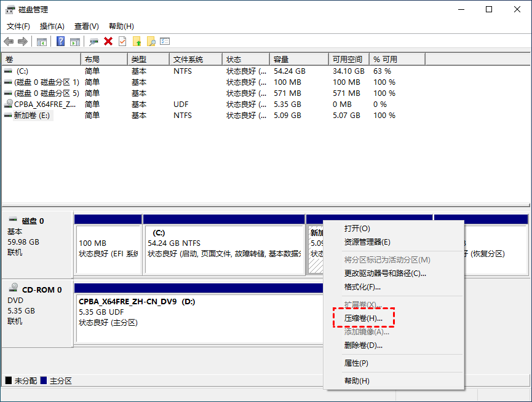This screenshot has height=402, width=532.
Task: Click the CD-ROM 0 header label
Action: click(42, 290)
